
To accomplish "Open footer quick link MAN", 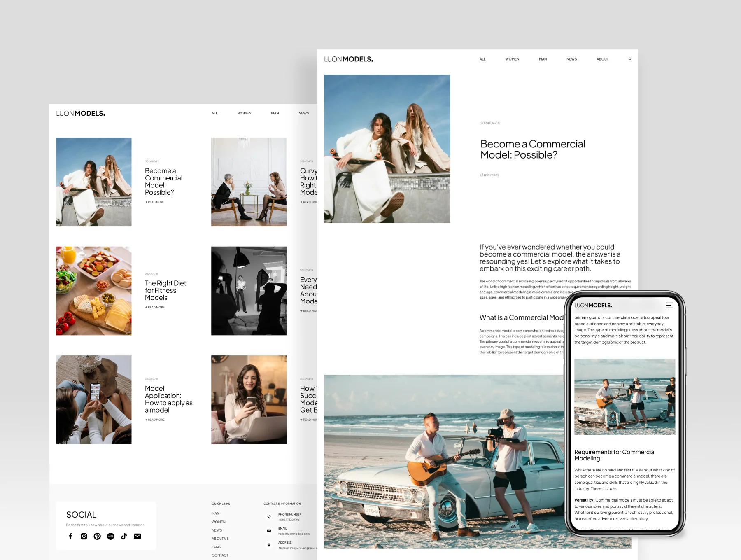I will 215,513.
